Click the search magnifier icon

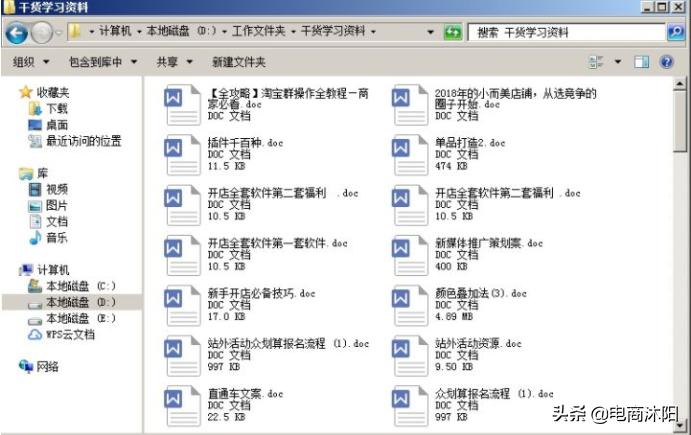pos(676,32)
